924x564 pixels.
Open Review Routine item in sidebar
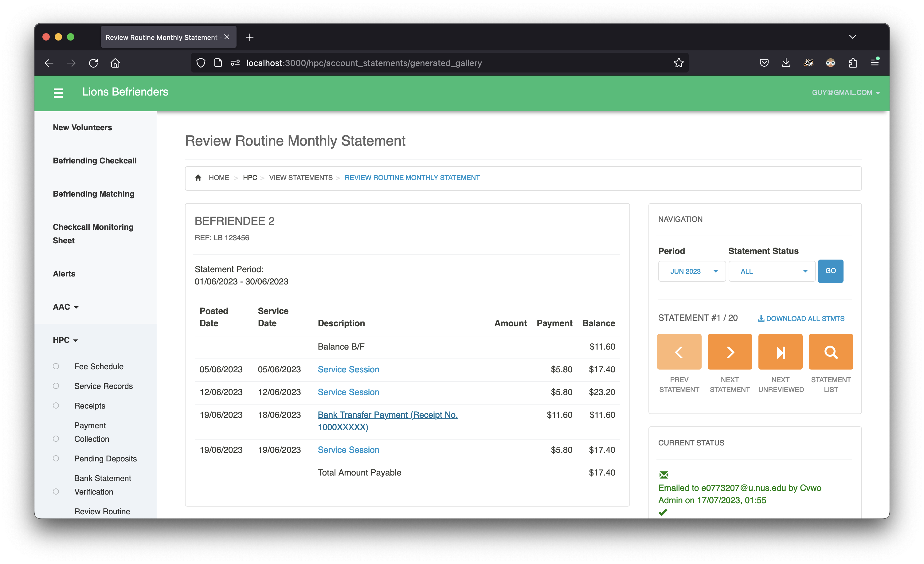(x=102, y=511)
